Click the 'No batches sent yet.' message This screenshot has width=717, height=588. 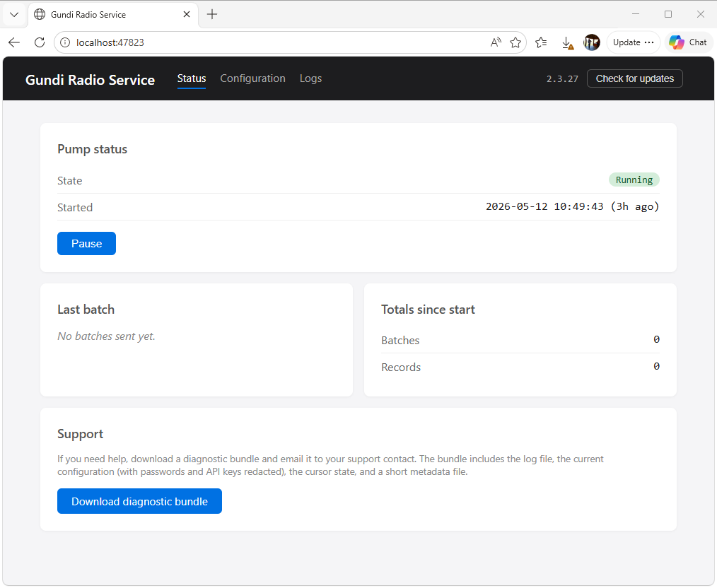107,336
